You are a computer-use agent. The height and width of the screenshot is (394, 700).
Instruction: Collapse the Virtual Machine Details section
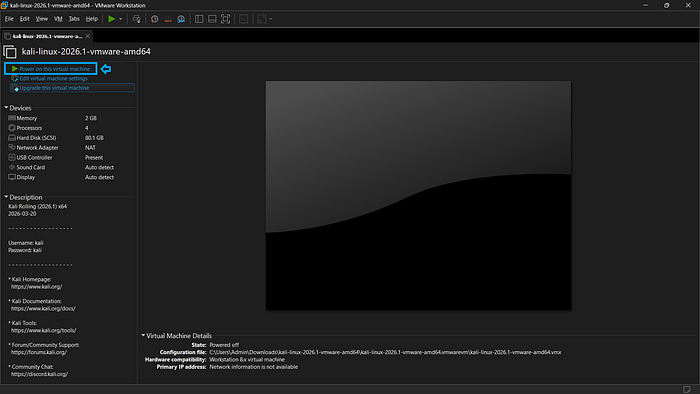(143, 335)
